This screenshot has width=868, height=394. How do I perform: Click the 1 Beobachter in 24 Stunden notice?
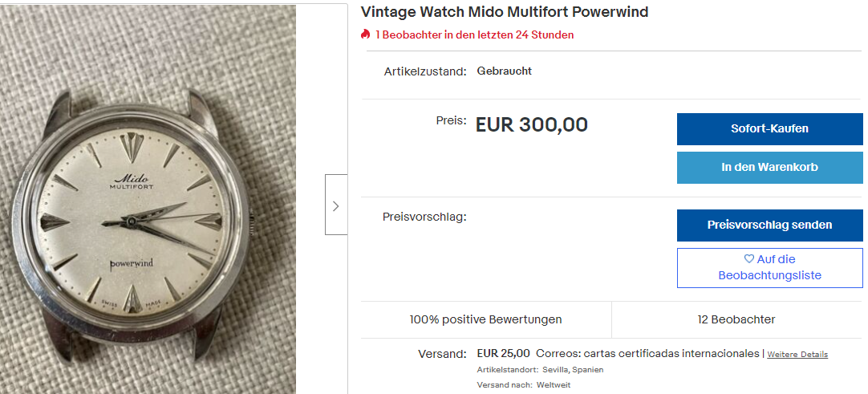pyautogui.click(x=474, y=35)
